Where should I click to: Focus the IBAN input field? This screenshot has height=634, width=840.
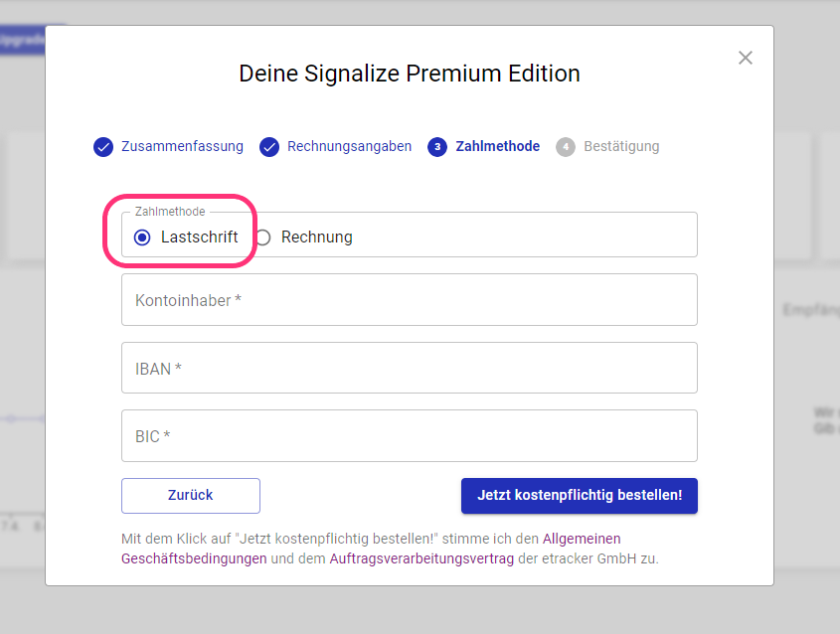[x=410, y=368]
